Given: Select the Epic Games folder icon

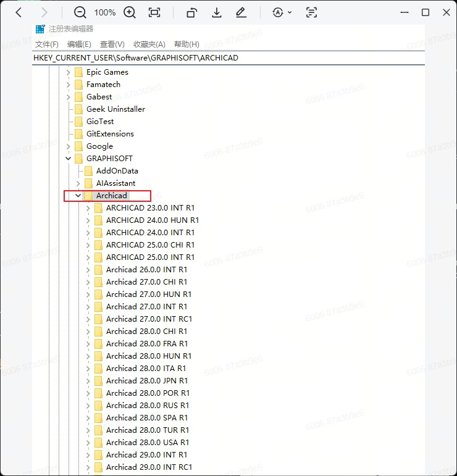Looking at the screenshot, I should pos(78,72).
